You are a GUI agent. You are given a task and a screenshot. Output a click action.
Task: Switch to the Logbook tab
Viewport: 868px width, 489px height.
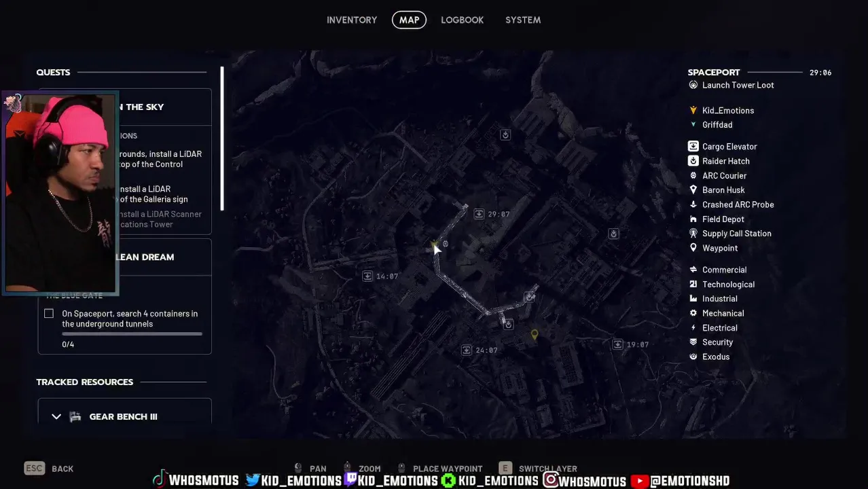(x=462, y=20)
